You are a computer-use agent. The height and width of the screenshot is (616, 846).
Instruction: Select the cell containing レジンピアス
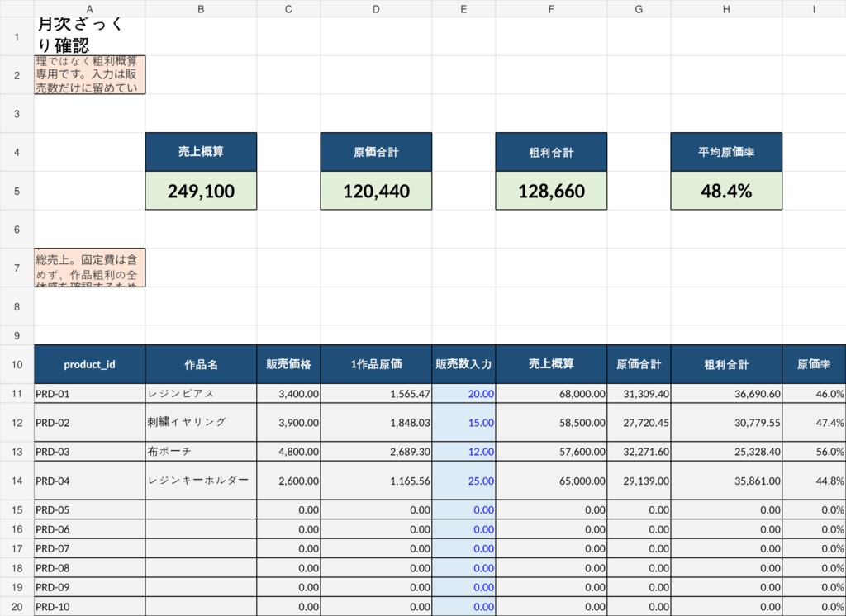tap(201, 394)
